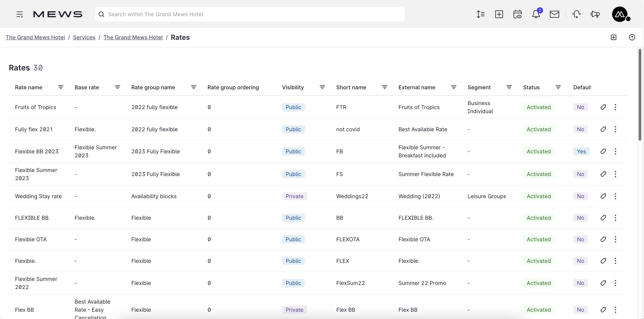Navigate to Services via the breadcrumb link
The width and height of the screenshot is (644, 319).
[84, 37]
